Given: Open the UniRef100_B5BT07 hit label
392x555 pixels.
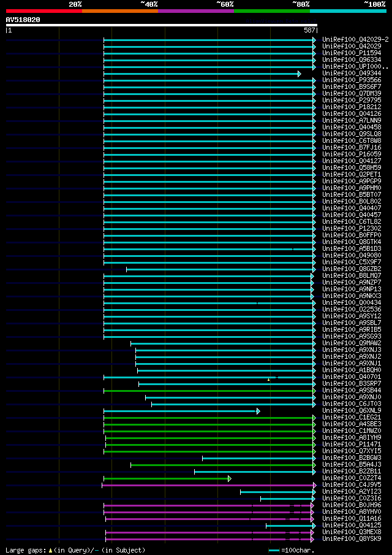Looking at the screenshot, I should [352, 194].
